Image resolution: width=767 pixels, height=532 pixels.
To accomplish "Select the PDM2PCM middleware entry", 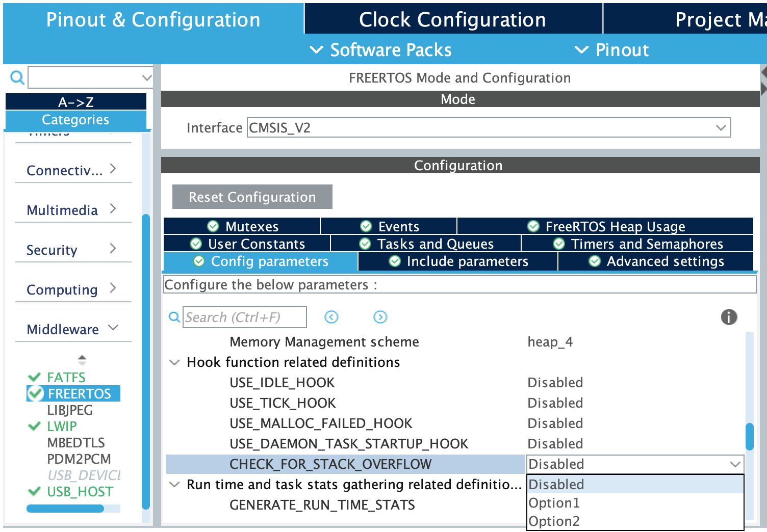I will click(x=79, y=459).
